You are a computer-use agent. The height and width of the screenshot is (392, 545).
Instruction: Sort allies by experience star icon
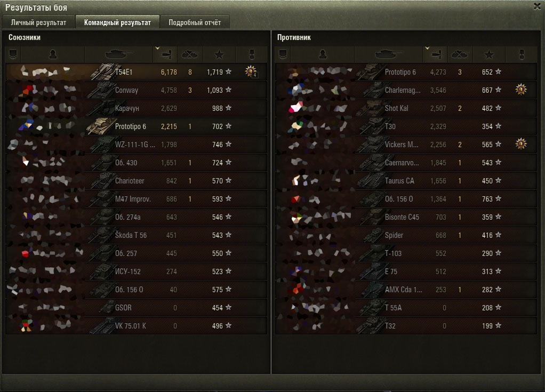[x=219, y=54]
